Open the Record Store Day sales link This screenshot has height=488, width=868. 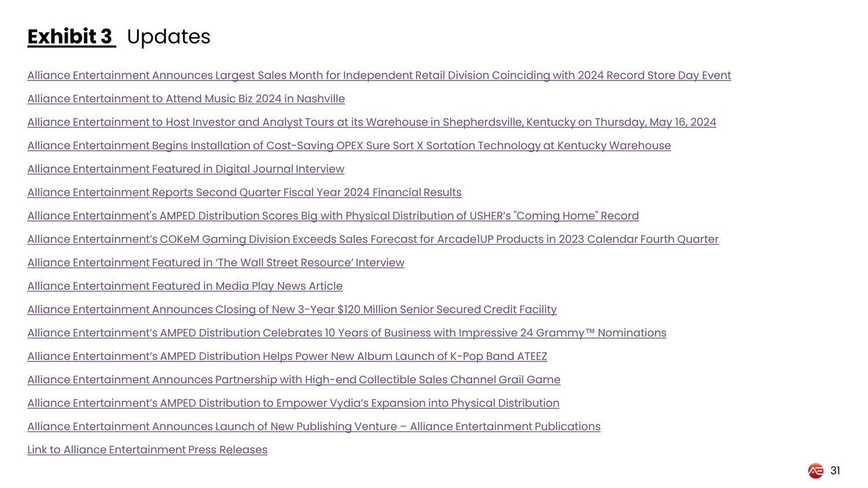coord(379,76)
